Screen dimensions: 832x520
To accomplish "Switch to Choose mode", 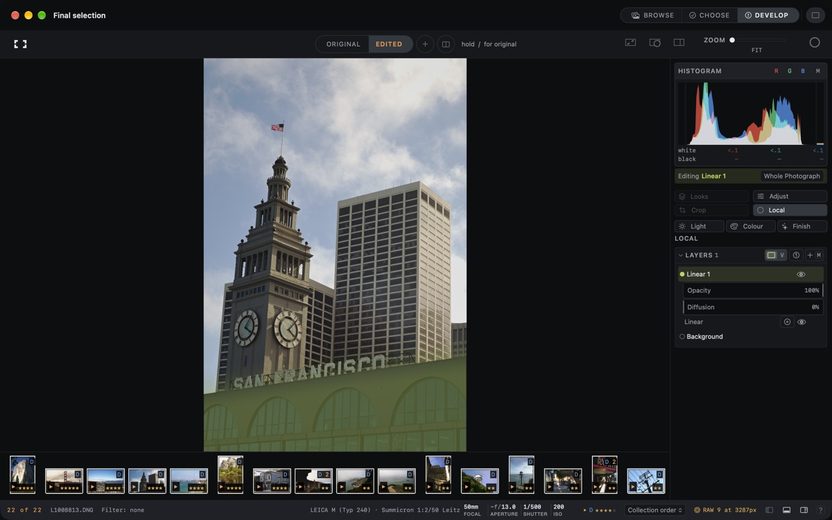I will 709,15.
